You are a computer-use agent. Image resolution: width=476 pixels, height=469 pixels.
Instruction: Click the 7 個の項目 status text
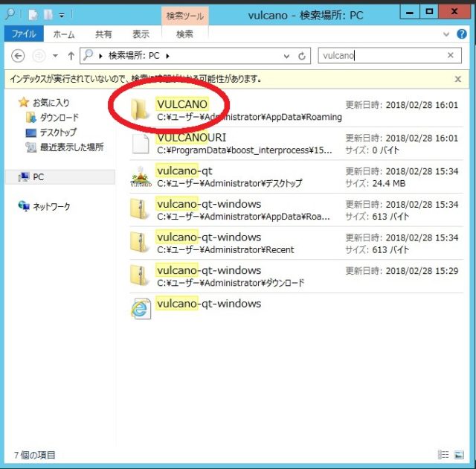pyautogui.click(x=35, y=455)
